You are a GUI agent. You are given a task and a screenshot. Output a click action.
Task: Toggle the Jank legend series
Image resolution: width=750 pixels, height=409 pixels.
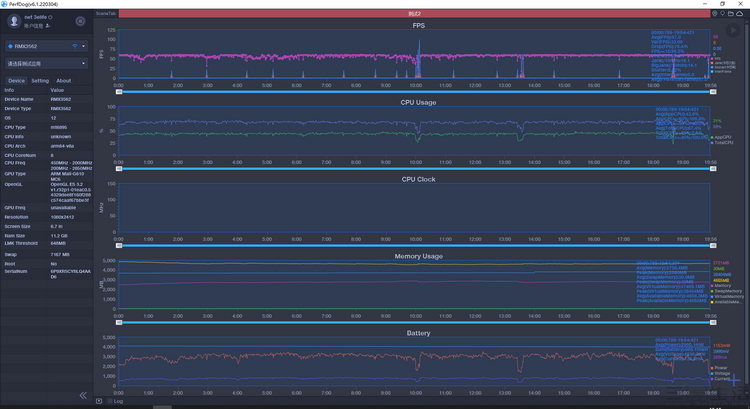[723, 63]
